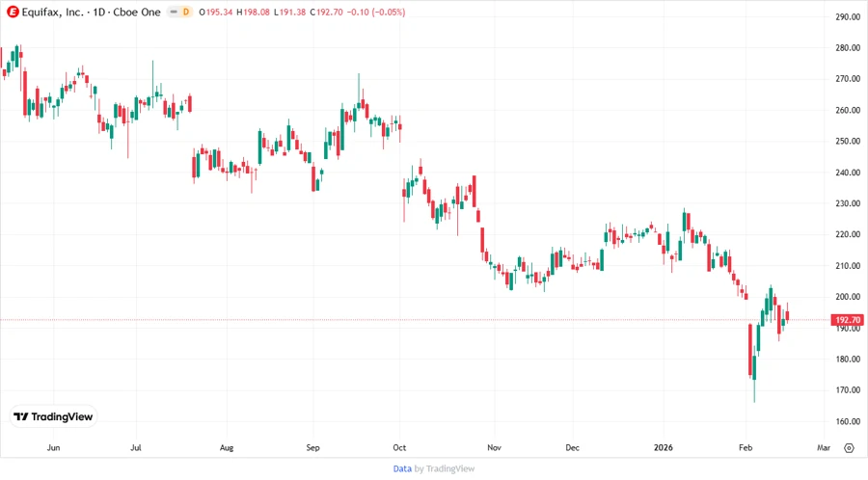868x480 pixels.
Task: Click the 290.00 price axis label
Action: [848, 17]
